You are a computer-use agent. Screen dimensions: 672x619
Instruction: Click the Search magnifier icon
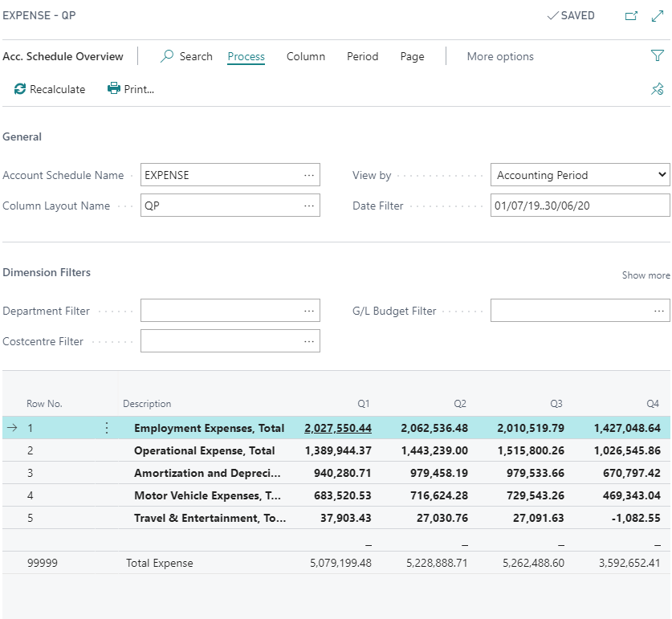point(167,56)
